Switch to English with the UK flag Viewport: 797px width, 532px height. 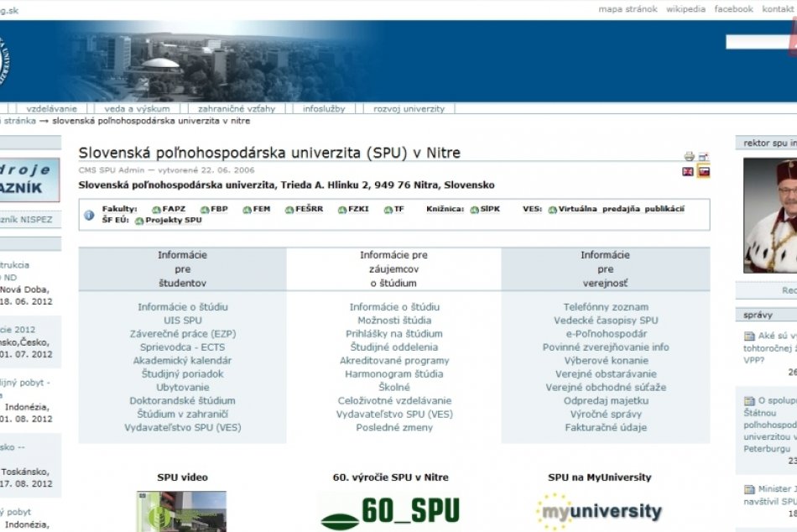click(688, 171)
